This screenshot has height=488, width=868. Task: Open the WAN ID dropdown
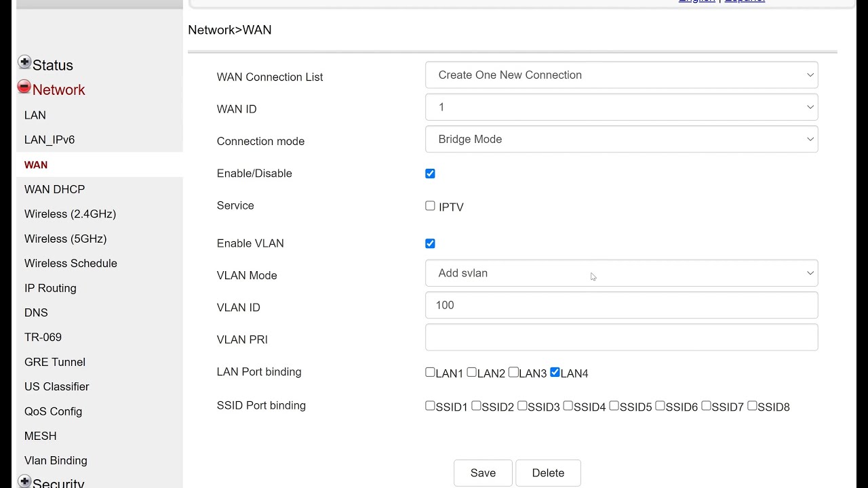click(621, 107)
